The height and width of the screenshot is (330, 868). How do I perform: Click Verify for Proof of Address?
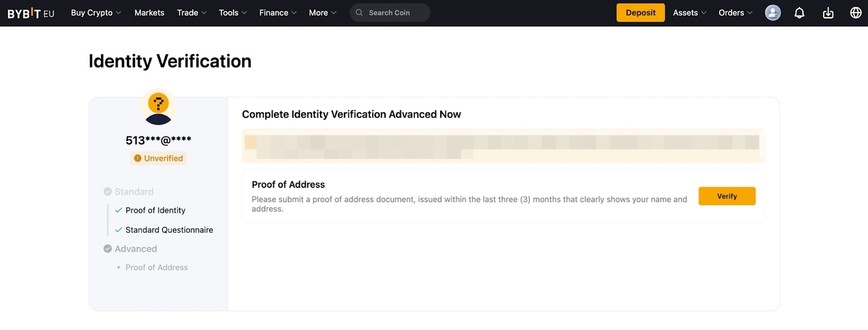(x=727, y=196)
